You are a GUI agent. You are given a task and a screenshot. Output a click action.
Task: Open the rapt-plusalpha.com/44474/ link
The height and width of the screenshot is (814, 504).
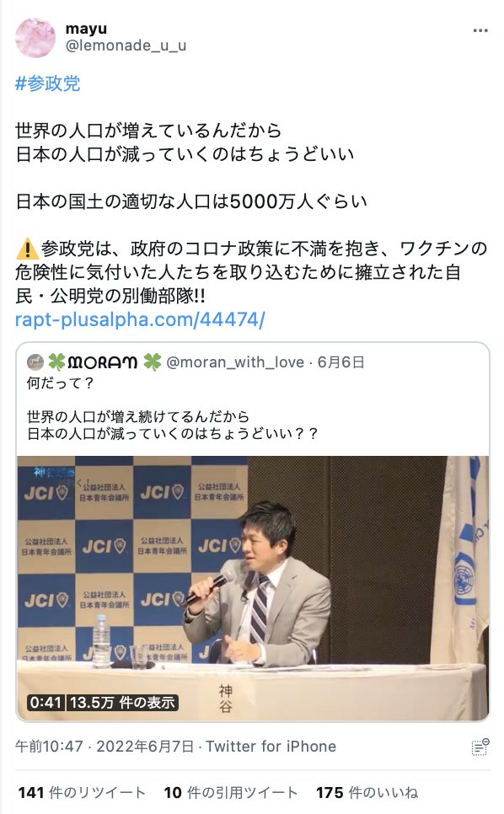click(140, 319)
